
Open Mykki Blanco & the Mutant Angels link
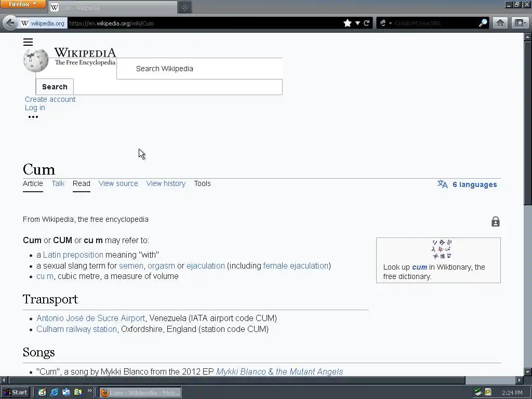[x=280, y=372]
